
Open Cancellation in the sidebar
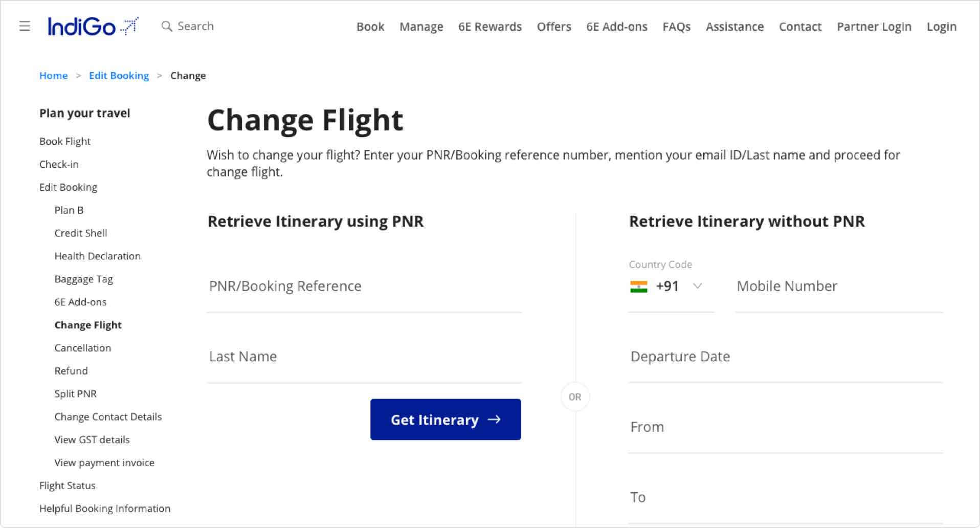pos(82,348)
